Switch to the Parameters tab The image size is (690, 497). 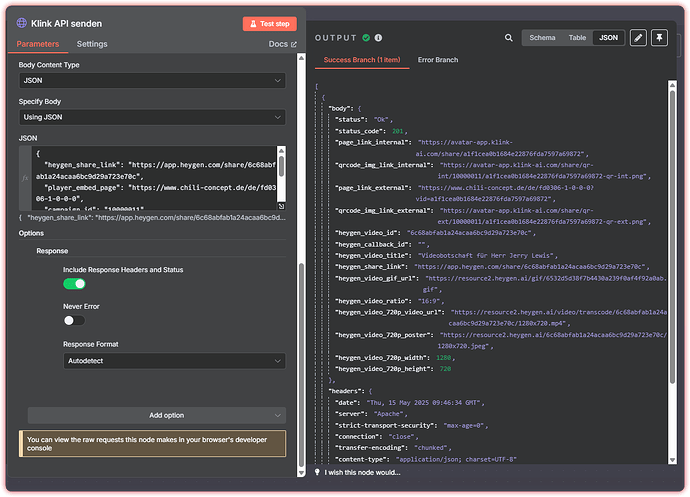[38, 44]
